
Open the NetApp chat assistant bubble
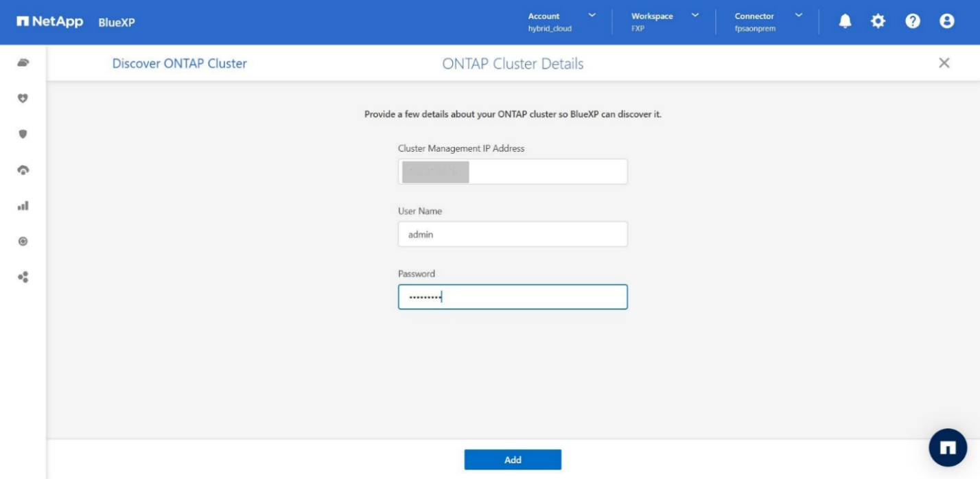948,447
